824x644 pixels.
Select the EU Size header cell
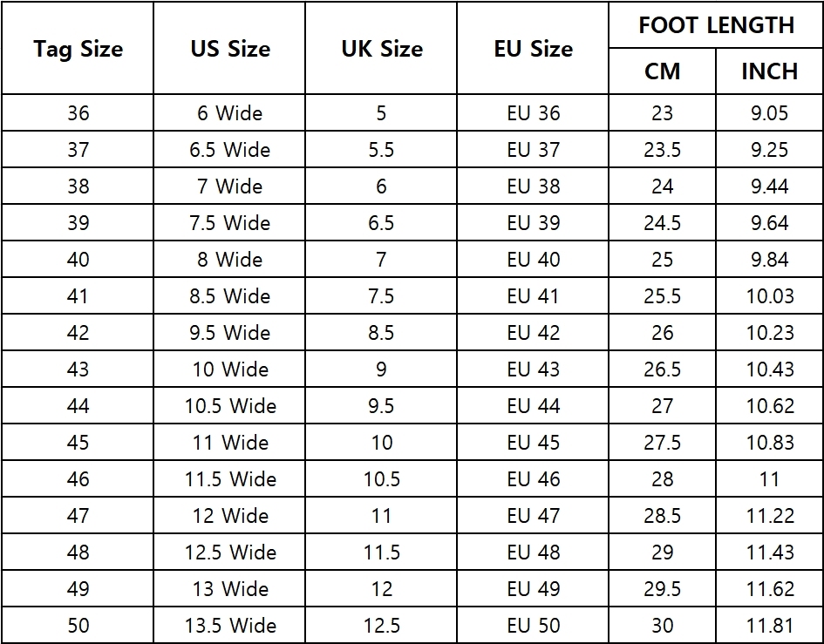534,48
